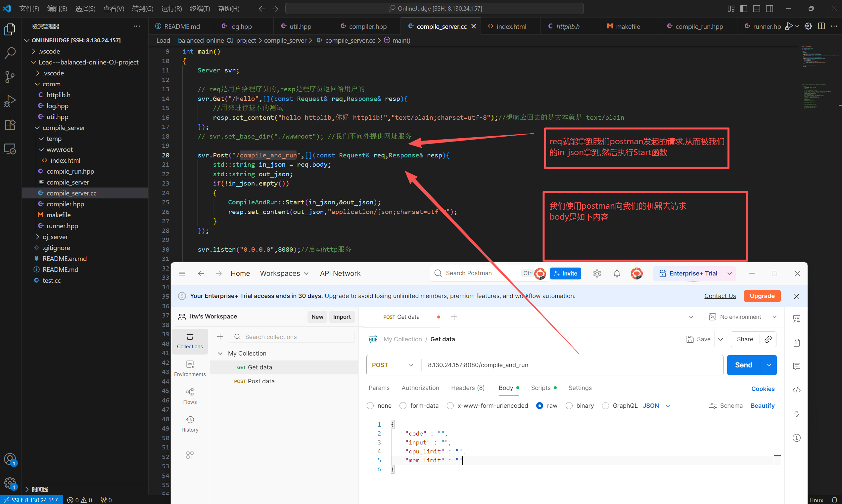Click Search collections field
Screen dimensions: 842x504
292,337
